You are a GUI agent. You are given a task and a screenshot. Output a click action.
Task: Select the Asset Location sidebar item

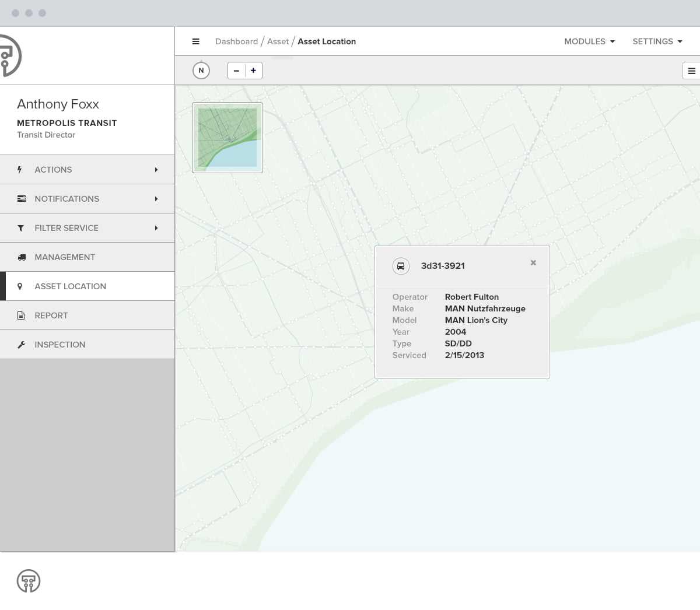[x=87, y=286]
